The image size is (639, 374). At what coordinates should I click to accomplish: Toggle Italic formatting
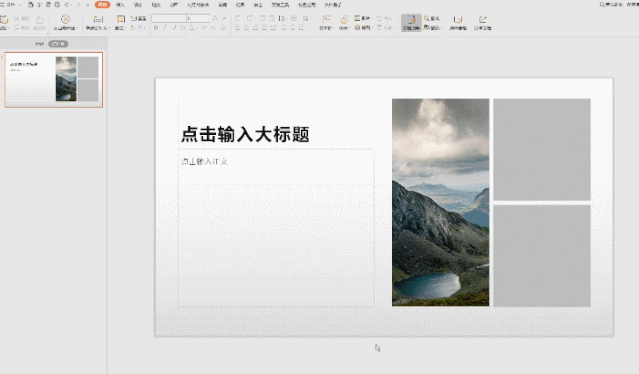pyautogui.click(x=165, y=28)
